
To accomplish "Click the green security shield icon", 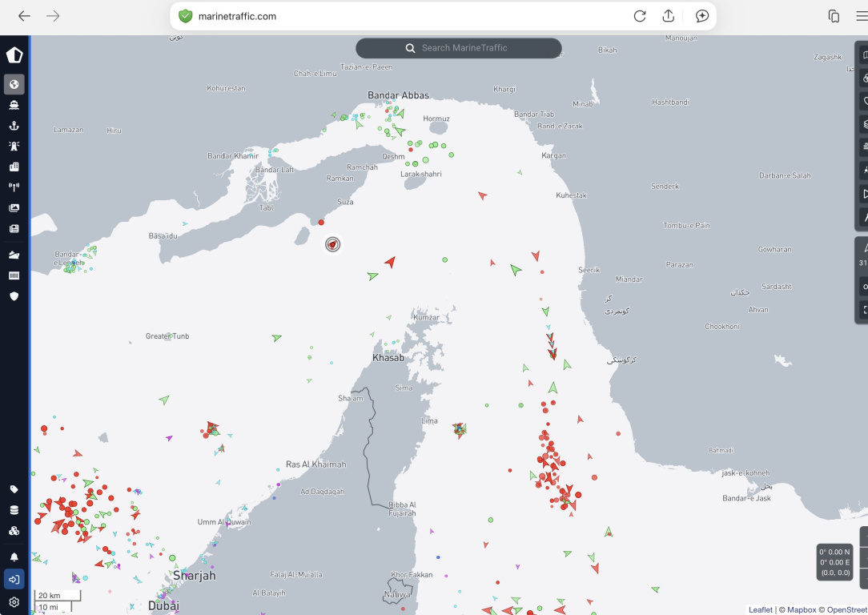I will (x=185, y=16).
